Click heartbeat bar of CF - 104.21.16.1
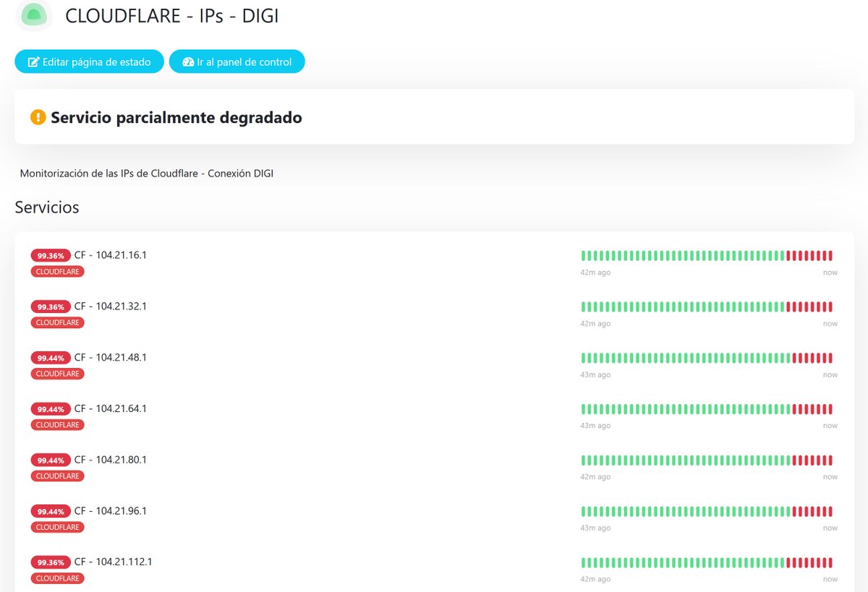The image size is (868, 592). coord(707,255)
